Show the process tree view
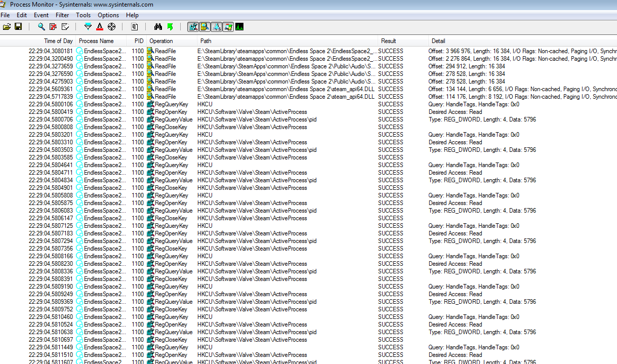 [x=134, y=27]
